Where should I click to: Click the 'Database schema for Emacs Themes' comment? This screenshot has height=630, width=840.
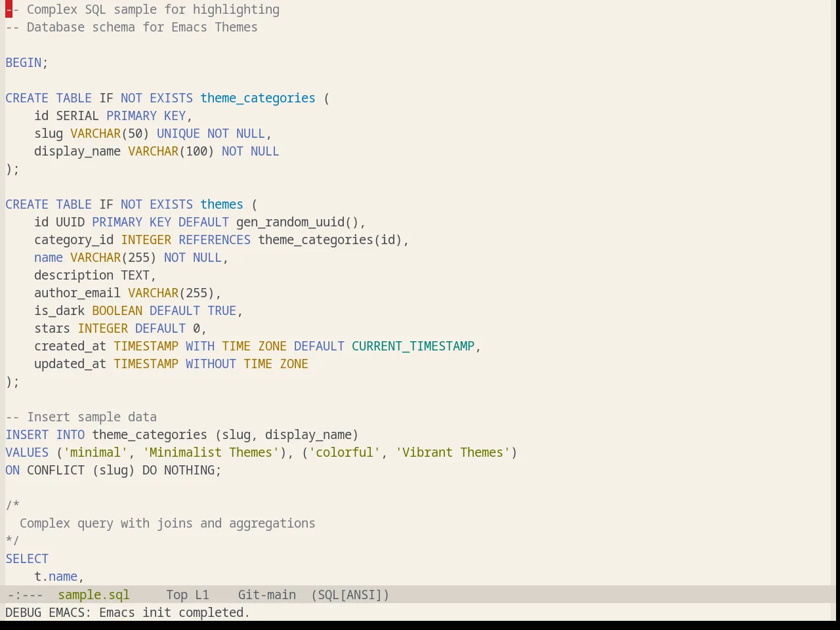pos(131,28)
